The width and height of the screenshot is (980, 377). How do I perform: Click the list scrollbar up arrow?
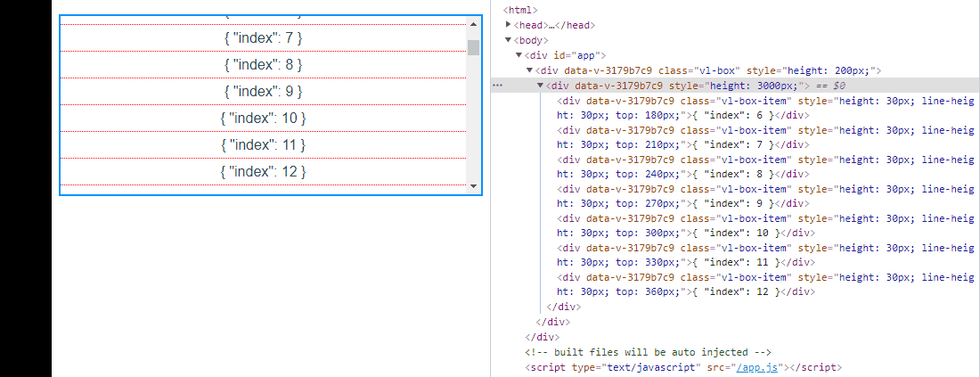(x=473, y=24)
